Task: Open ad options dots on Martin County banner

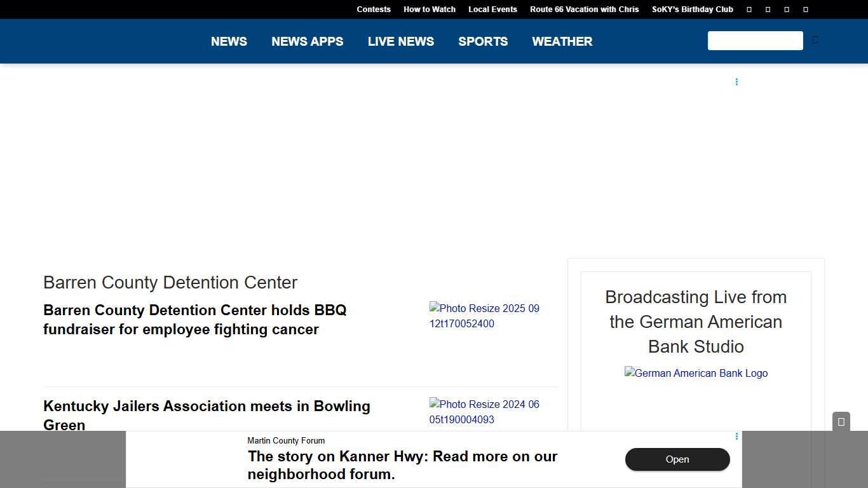Action: point(736,437)
